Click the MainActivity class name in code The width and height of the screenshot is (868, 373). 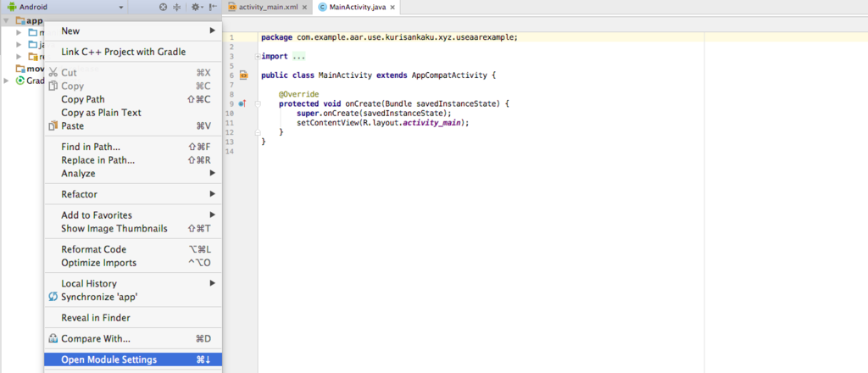click(x=345, y=75)
